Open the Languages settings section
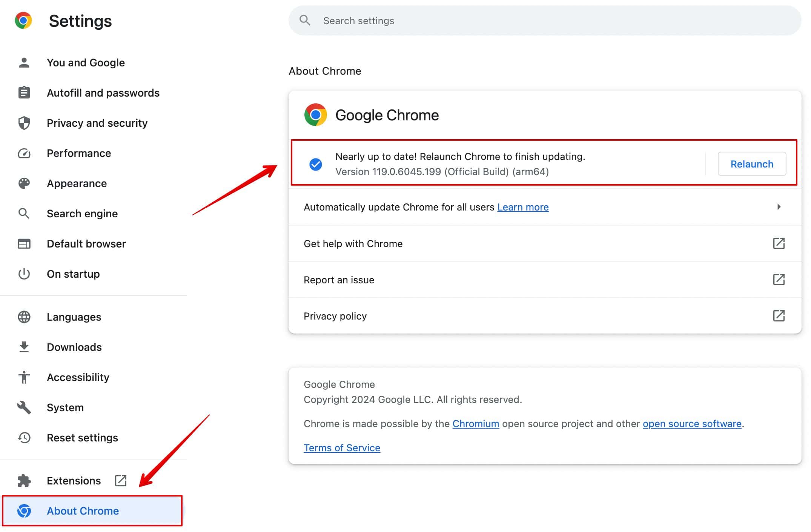811x532 pixels. 74,317
